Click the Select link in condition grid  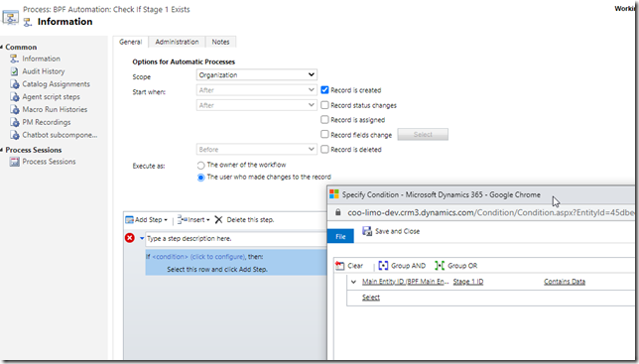coord(371,298)
